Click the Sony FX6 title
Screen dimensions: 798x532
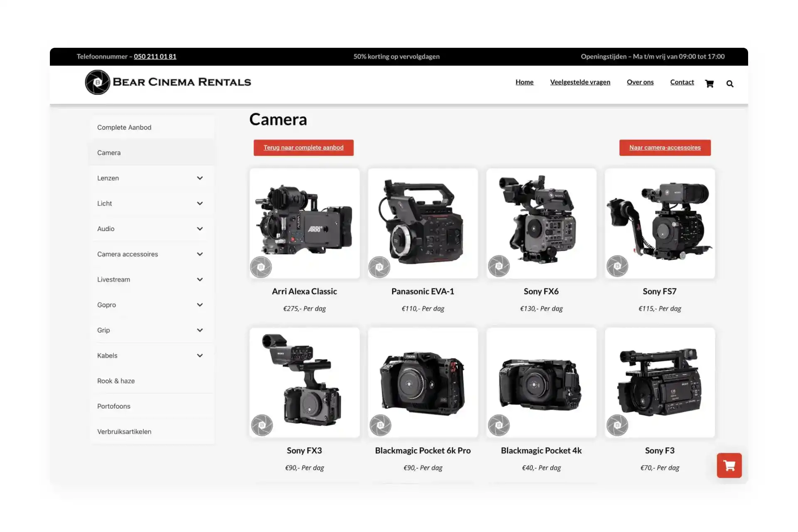(541, 291)
